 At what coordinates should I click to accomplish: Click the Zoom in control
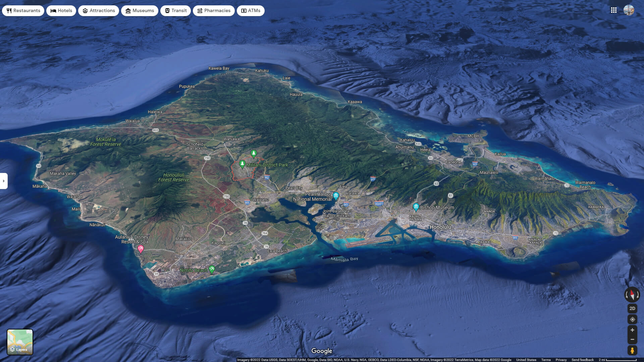pyautogui.click(x=632, y=330)
